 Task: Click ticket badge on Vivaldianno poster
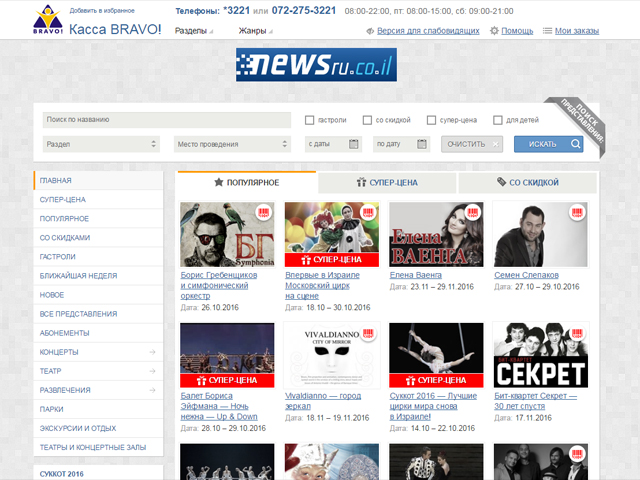point(368,333)
